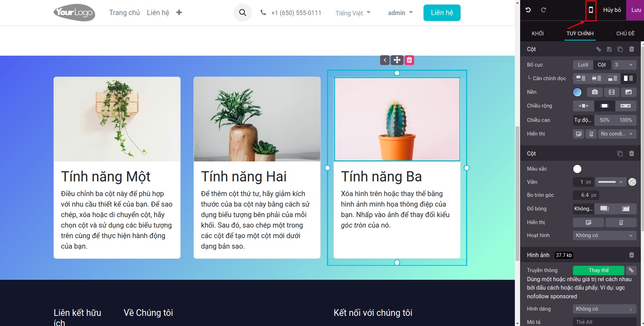This screenshot has width=644, height=326.
Task: Click the mobile preview phone icon
Action: (x=591, y=10)
